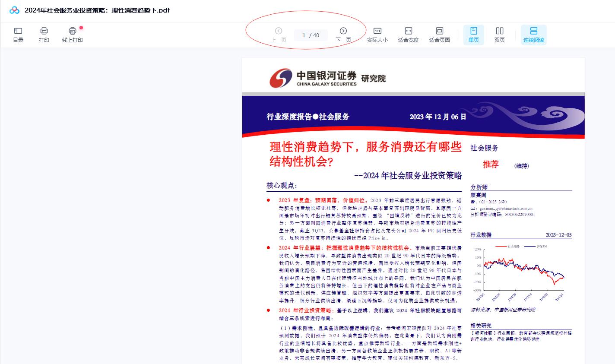Click the page number box showing 1 / 40
Screen dimensions: 615x364
coord(311,35)
